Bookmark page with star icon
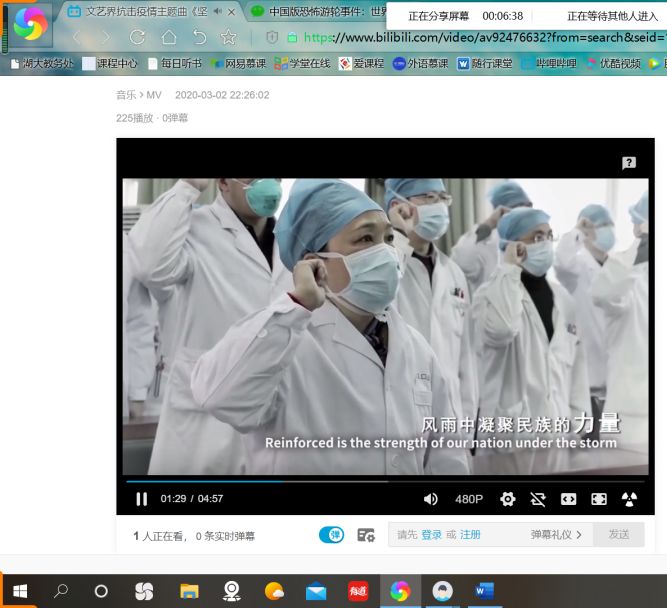 tap(229, 37)
